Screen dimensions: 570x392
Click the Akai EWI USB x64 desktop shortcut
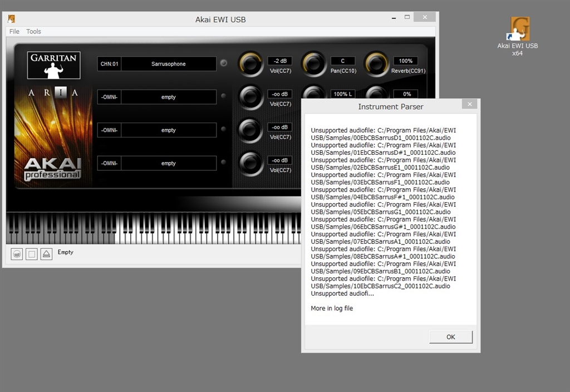coord(518,37)
